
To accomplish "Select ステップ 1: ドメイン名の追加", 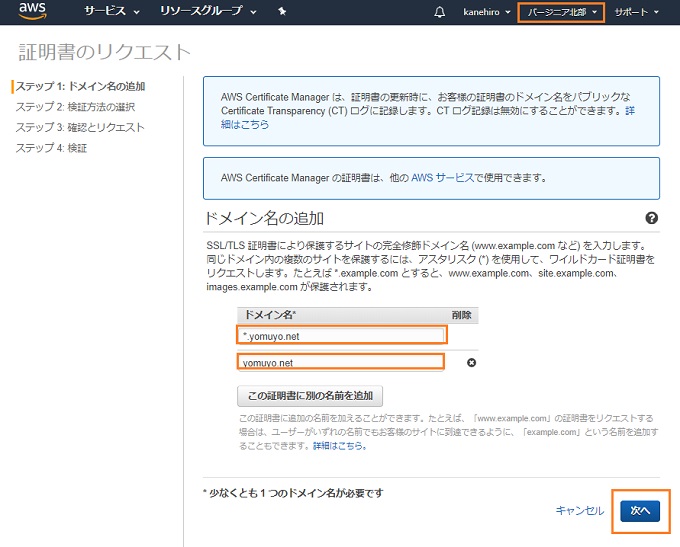I will tap(80, 86).
